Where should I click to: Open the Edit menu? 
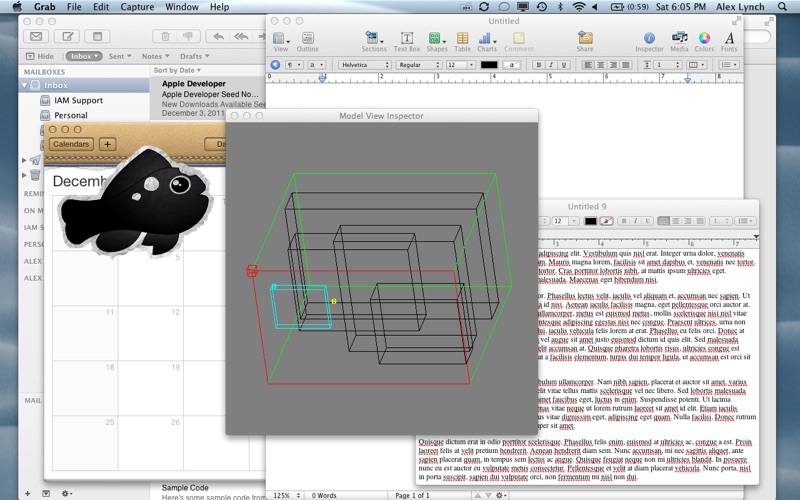(101, 7)
